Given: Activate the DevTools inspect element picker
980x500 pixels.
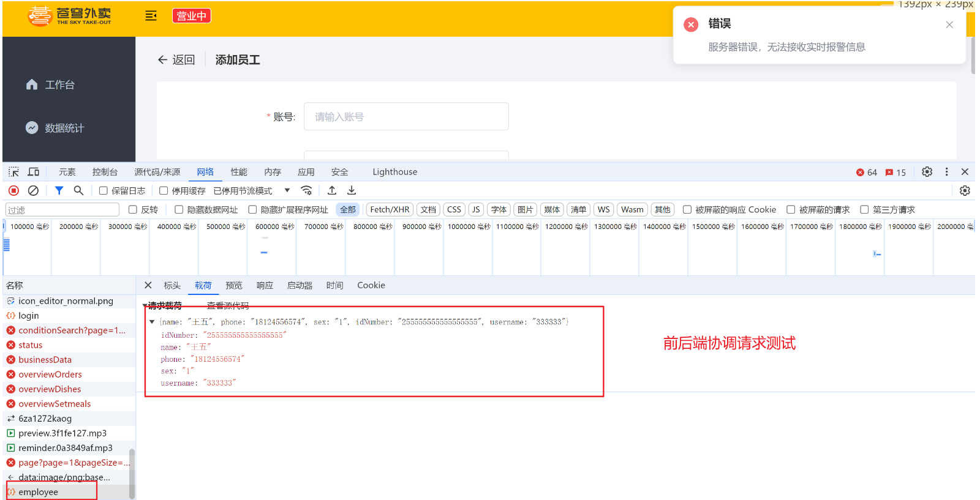Looking at the screenshot, I should 13,172.
